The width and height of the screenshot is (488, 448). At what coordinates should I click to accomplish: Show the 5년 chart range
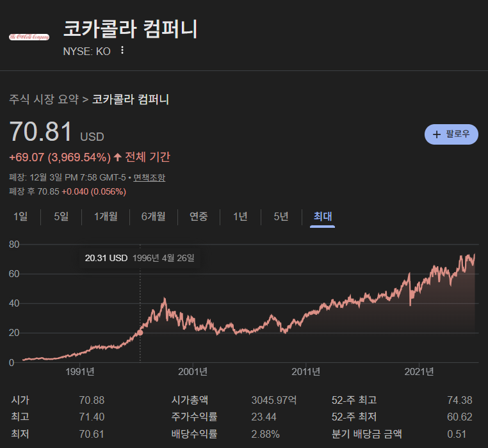(281, 216)
